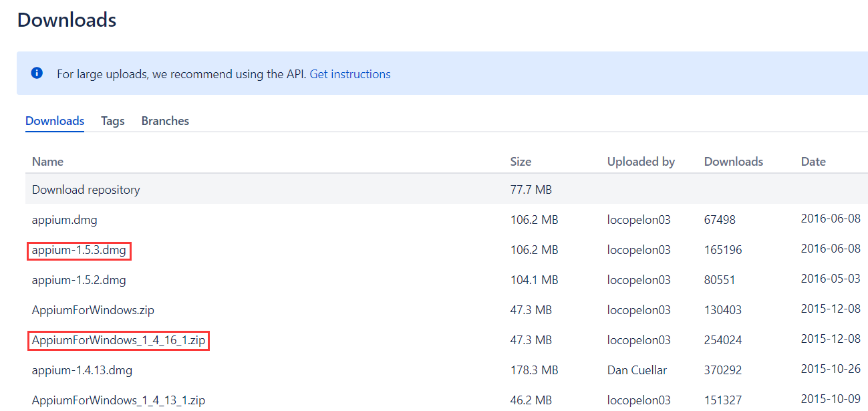Download AppiumForWindows_1_4_13_1.zip
Viewport: 868px width, 411px height.
tap(118, 400)
